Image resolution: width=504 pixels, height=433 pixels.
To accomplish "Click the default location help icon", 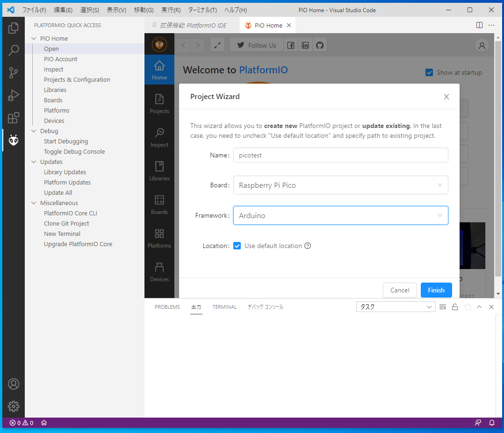I will pos(308,246).
